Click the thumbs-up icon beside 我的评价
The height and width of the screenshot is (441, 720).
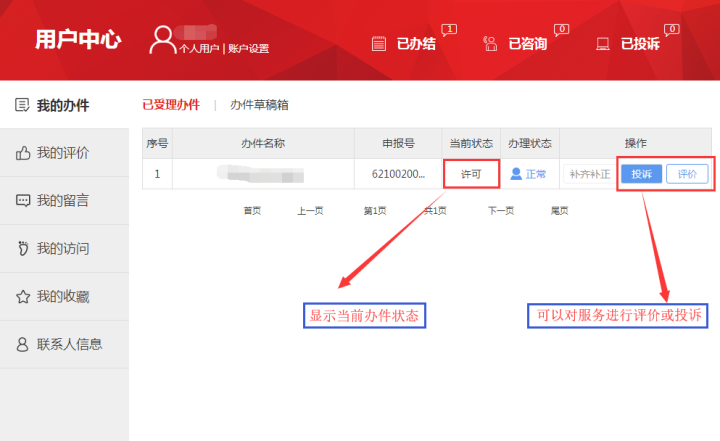tap(22, 153)
